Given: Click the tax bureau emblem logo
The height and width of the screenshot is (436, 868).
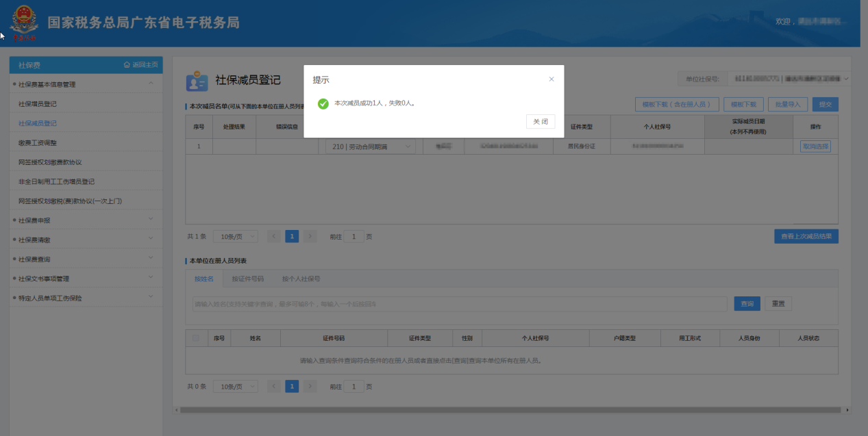Looking at the screenshot, I should [x=23, y=25].
